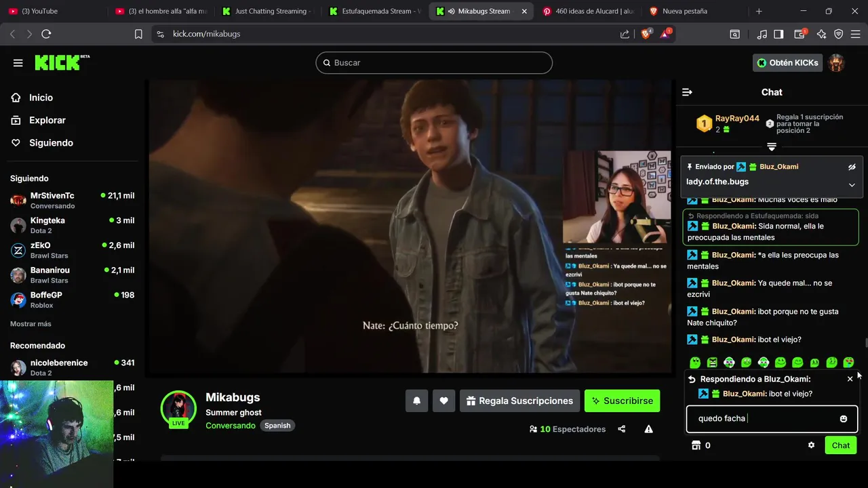Go back in browser history
Viewport: 868px width, 488px height.
(12, 34)
